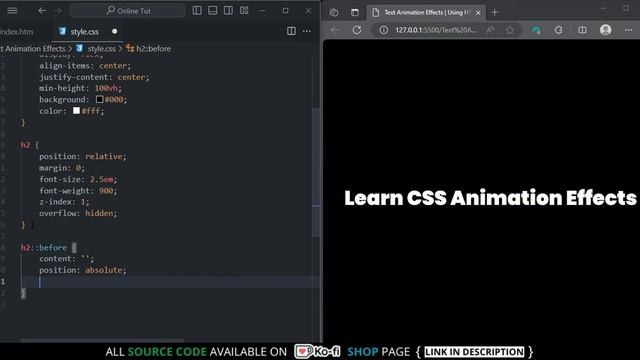Image resolution: width=640 pixels, height=360 pixels.
Task: Open the browser profile avatar
Action: coord(606,30)
